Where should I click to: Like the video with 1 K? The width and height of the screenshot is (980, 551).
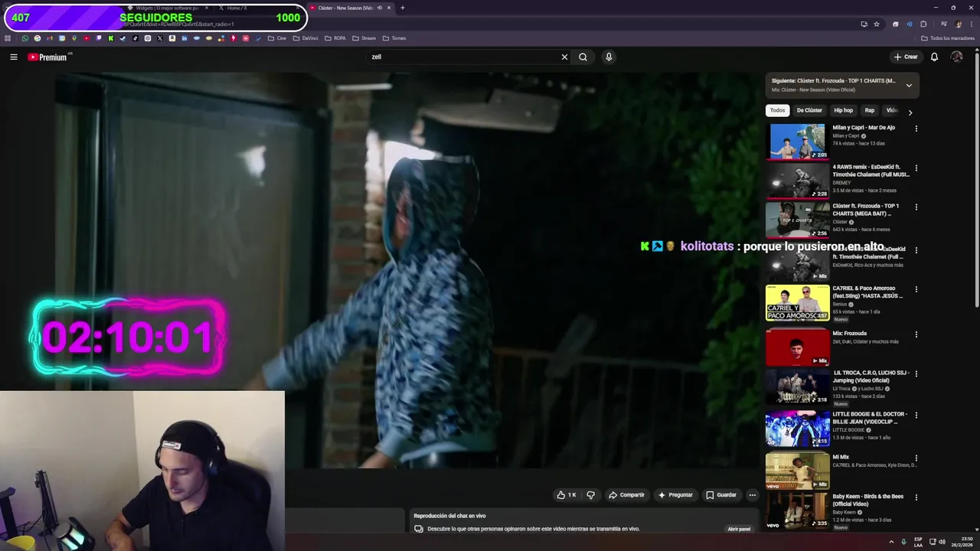567,495
